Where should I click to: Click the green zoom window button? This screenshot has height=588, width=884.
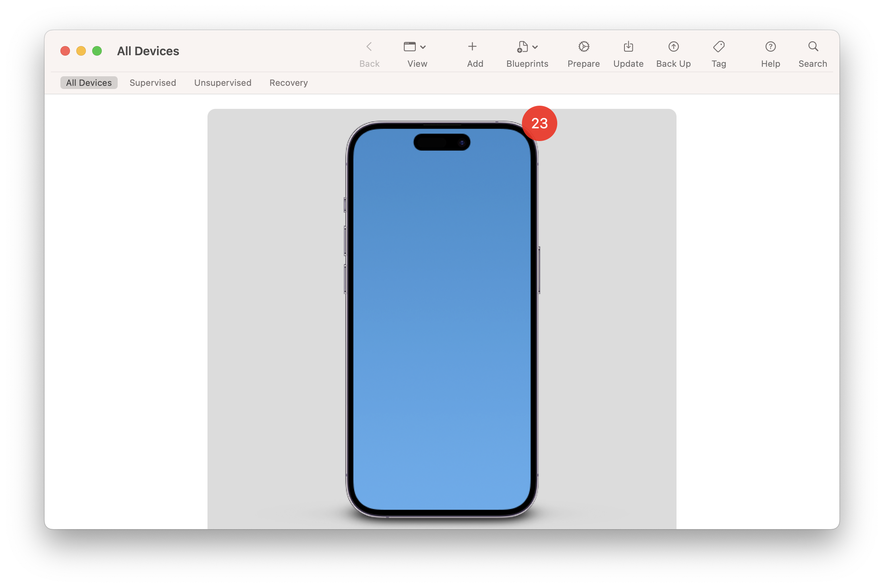97,51
